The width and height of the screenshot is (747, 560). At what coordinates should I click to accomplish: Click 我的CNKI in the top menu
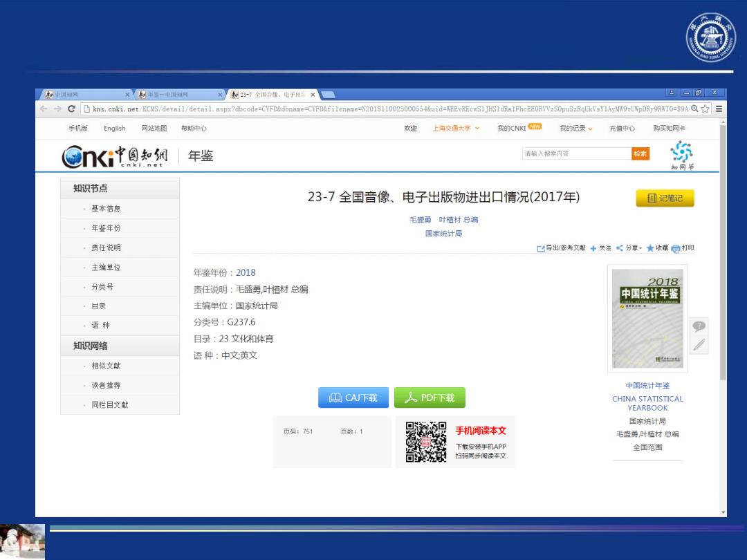[512, 128]
